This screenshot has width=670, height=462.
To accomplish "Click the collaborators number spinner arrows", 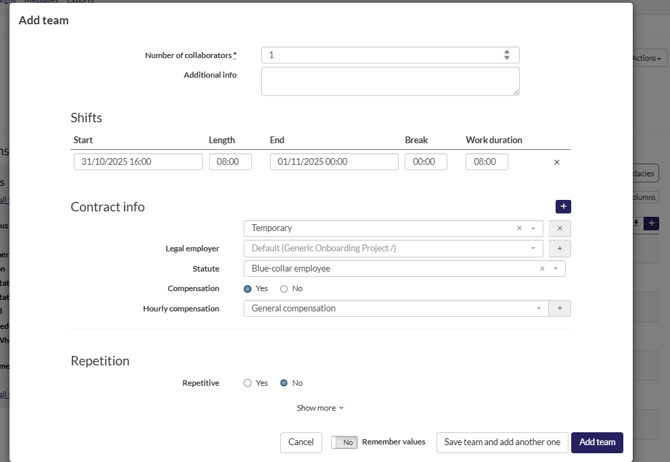I will click(507, 55).
